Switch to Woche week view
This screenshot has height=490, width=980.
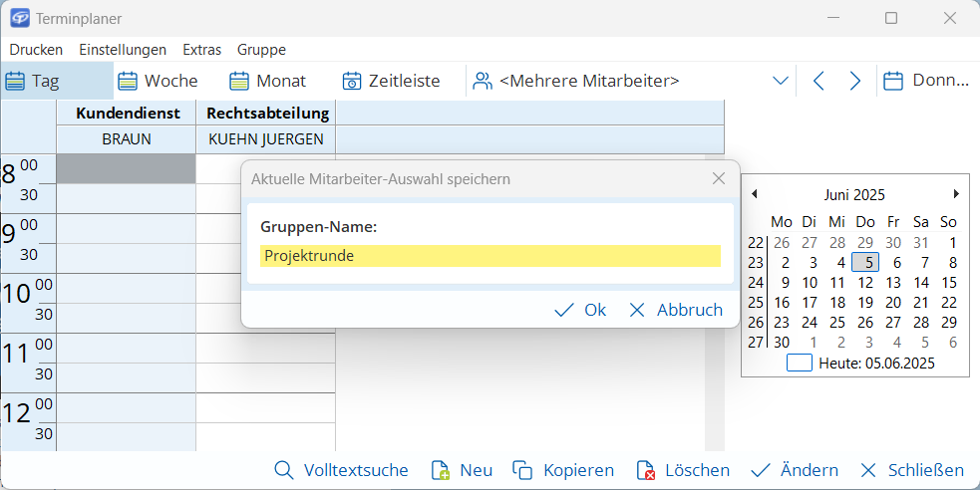(158, 81)
